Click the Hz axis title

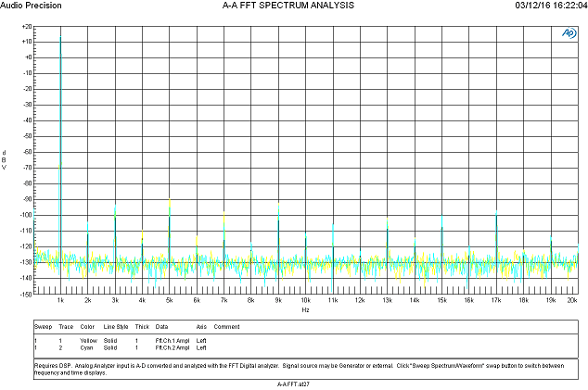[305, 309]
